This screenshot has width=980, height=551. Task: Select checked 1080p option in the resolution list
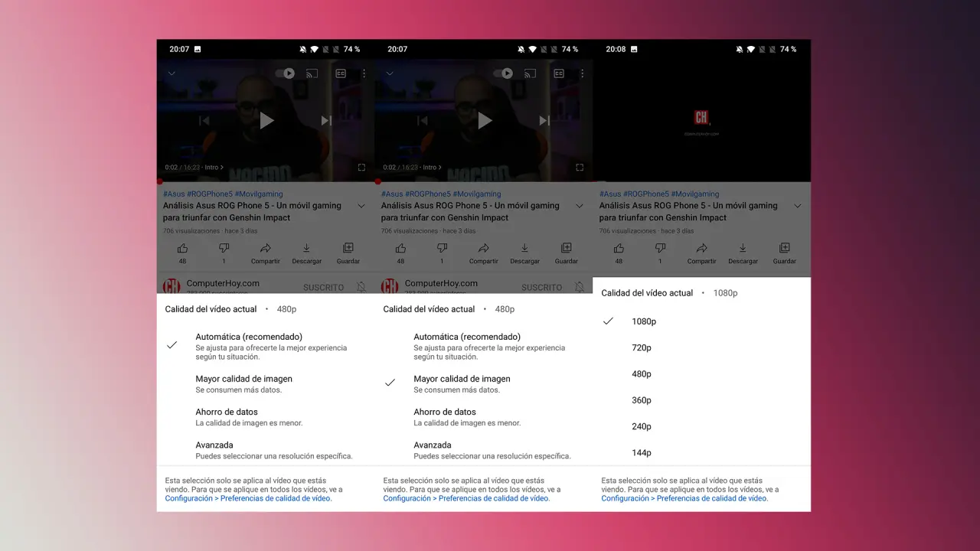pyautogui.click(x=643, y=321)
